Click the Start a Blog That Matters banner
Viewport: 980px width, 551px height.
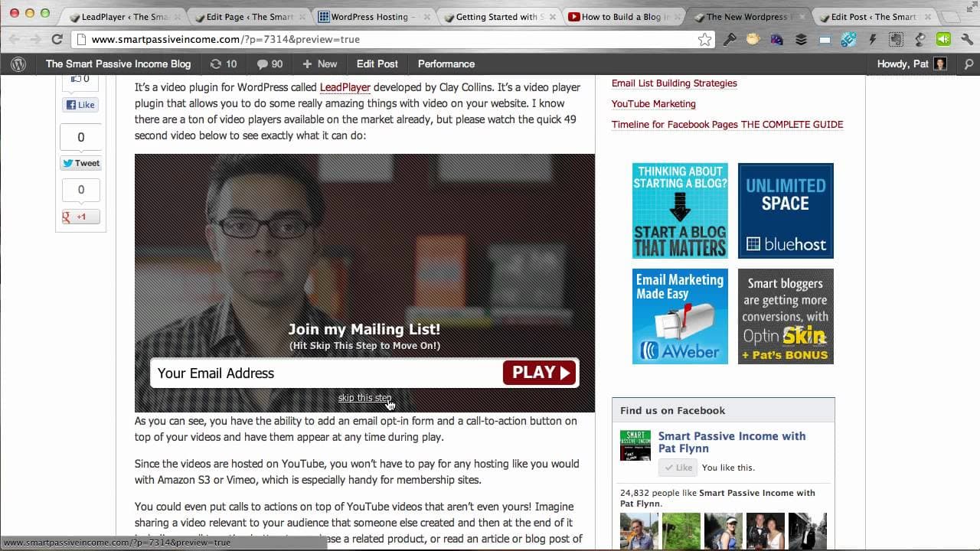point(680,210)
